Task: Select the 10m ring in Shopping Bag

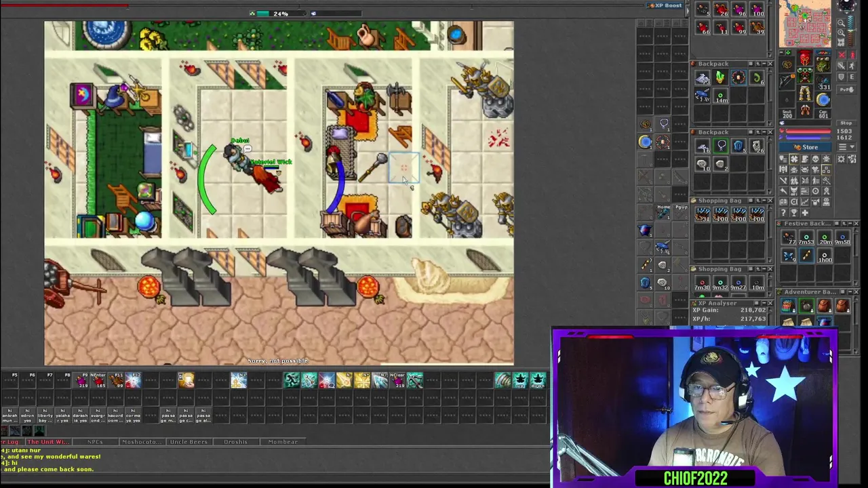Action: pyautogui.click(x=758, y=283)
